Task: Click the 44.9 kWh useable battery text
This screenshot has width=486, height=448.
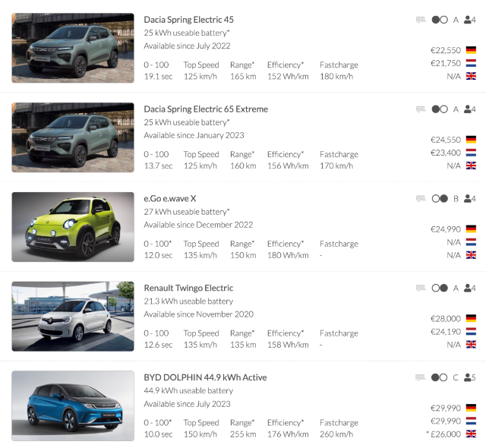Action: [188, 391]
